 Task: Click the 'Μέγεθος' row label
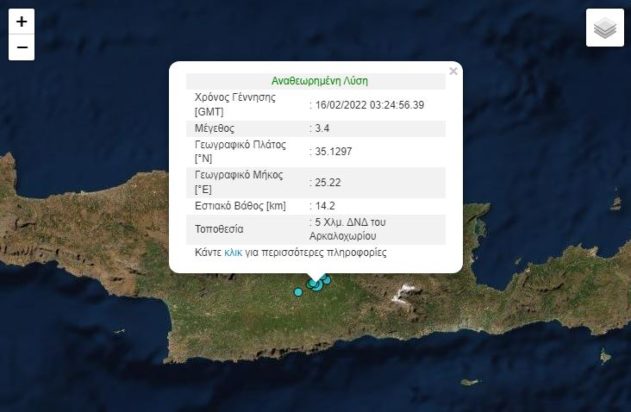pyautogui.click(x=216, y=128)
